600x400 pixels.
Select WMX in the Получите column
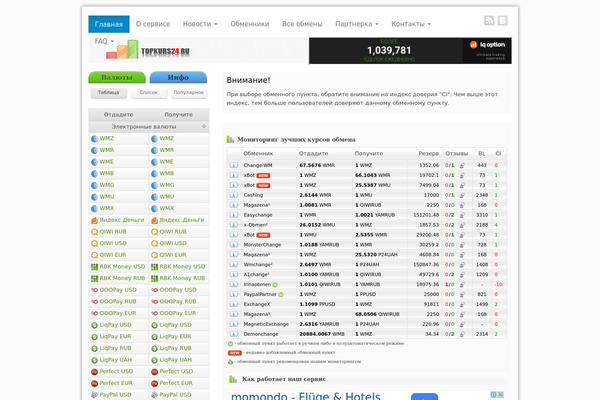click(167, 209)
